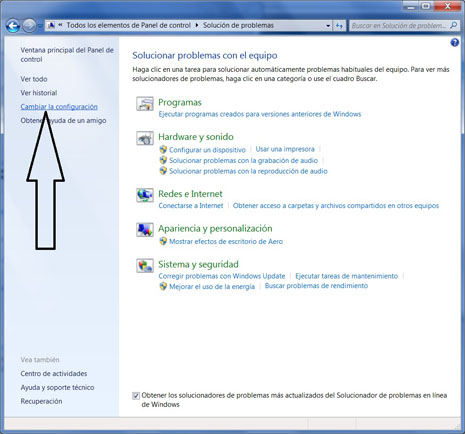Image resolution: width=465 pixels, height=434 pixels.
Task: Open Ver historial link
Action: pyautogui.click(x=39, y=93)
